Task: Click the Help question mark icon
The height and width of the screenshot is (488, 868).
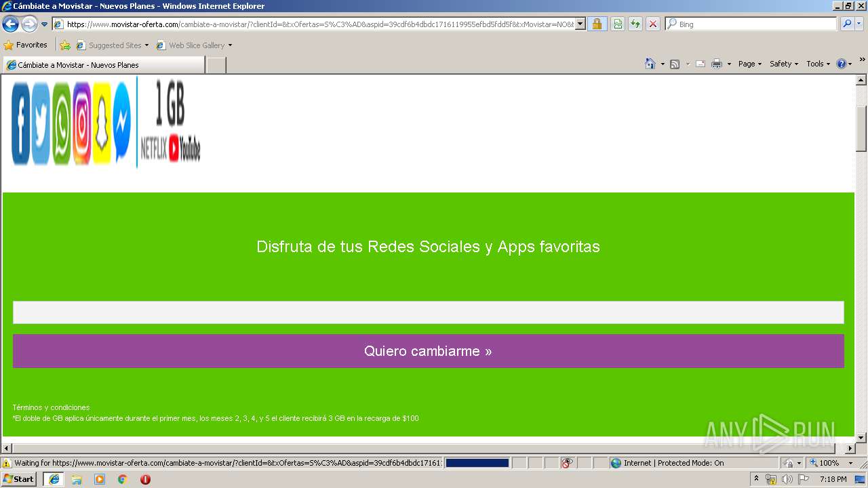Action: pyautogui.click(x=842, y=64)
